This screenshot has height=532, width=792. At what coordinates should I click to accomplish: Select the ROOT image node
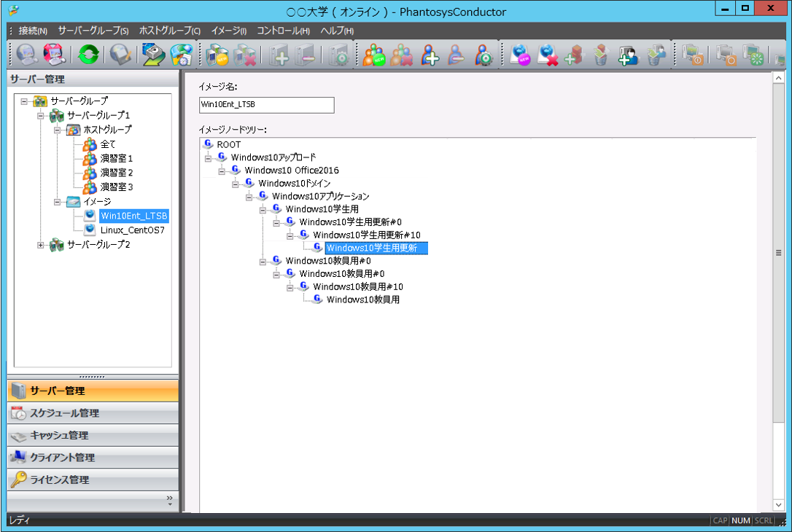[x=228, y=144]
